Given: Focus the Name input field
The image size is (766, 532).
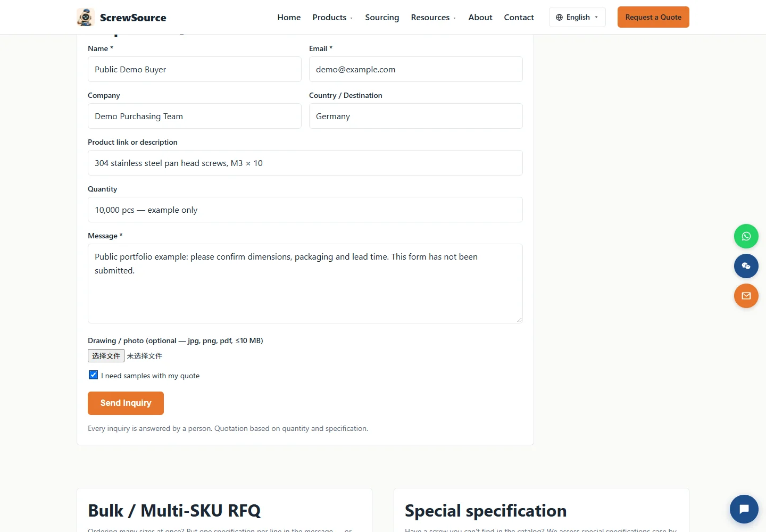Looking at the screenshot, I should point(195,69).
